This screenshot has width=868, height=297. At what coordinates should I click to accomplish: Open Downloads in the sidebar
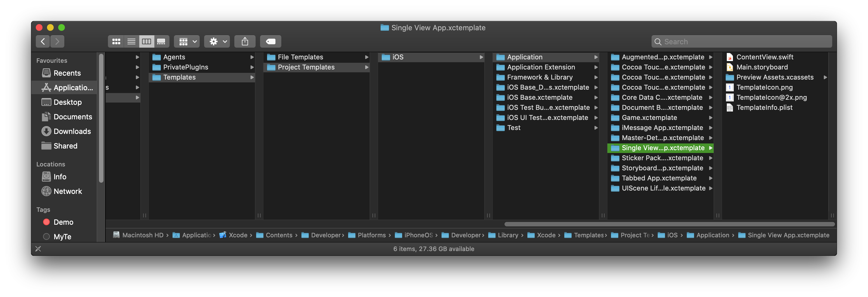point(72,131)
